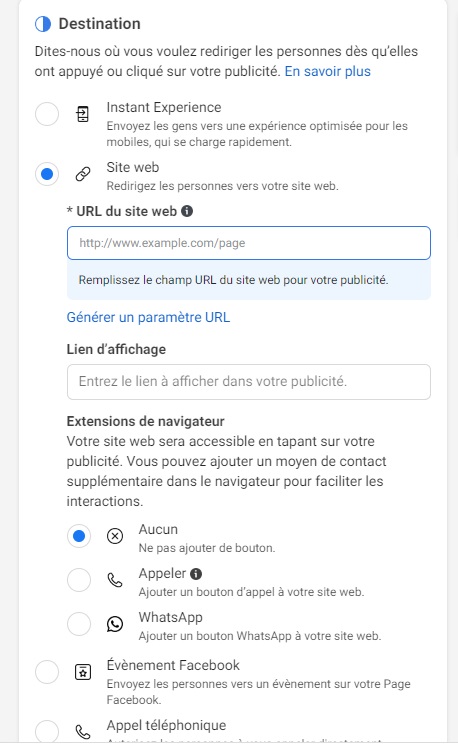This screenshot has width=458, height=745.
Task: Focus the URL du site web field
Action: coord(249,243)
